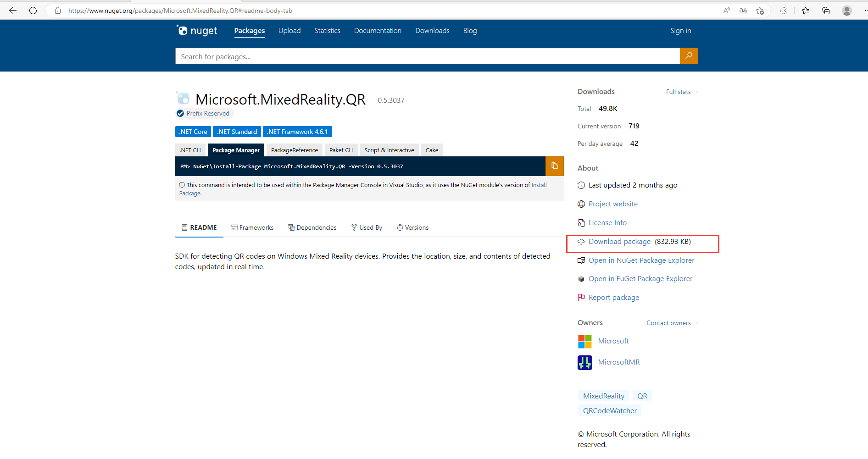This screenshot has height=459, width=868.
Task: Open collections icon in browser toolbar
Action: [826, 10]
